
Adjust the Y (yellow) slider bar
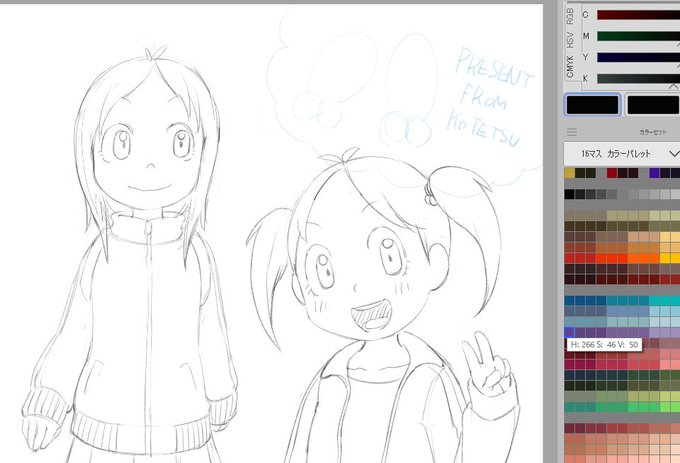pyautogui.click(x=638, y=57)
